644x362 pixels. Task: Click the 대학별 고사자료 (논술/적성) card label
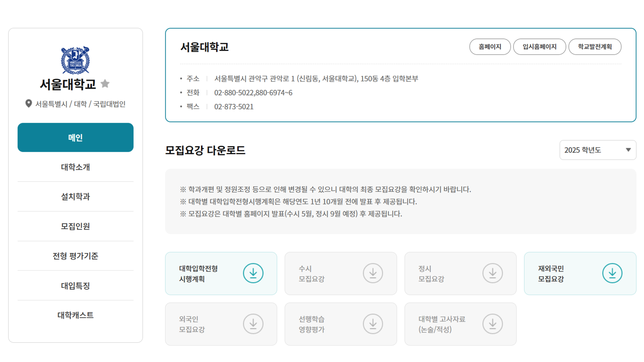click(x=442, y=324)
